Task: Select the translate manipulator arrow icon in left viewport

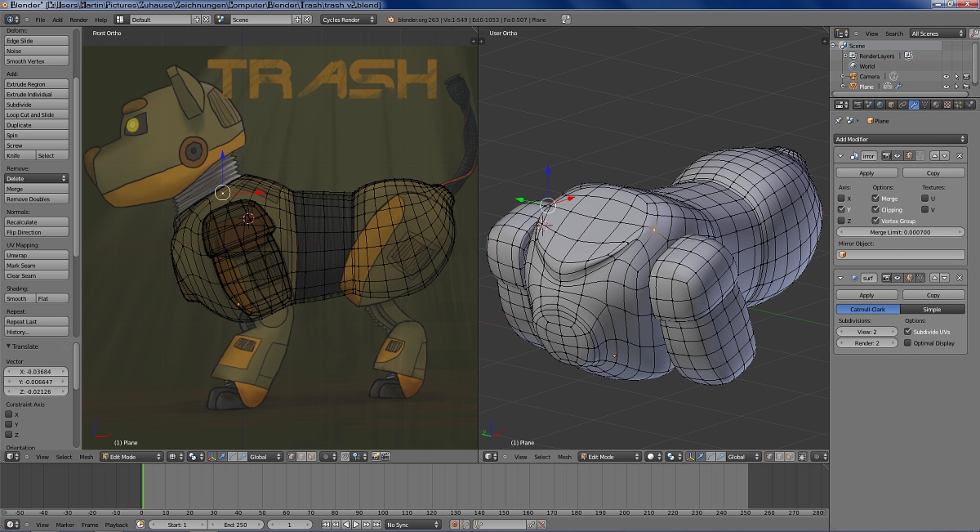Action: [222, 457]
